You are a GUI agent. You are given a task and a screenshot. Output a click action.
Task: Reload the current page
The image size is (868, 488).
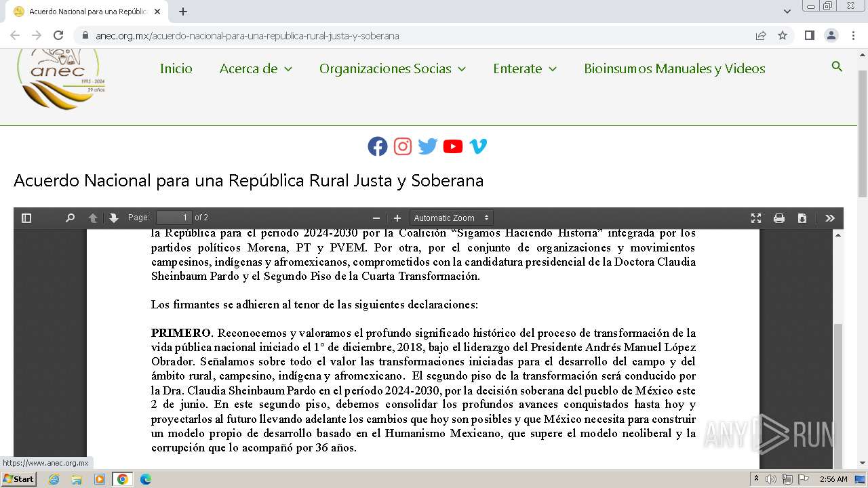pyautogui.click(x=58, y=35)
